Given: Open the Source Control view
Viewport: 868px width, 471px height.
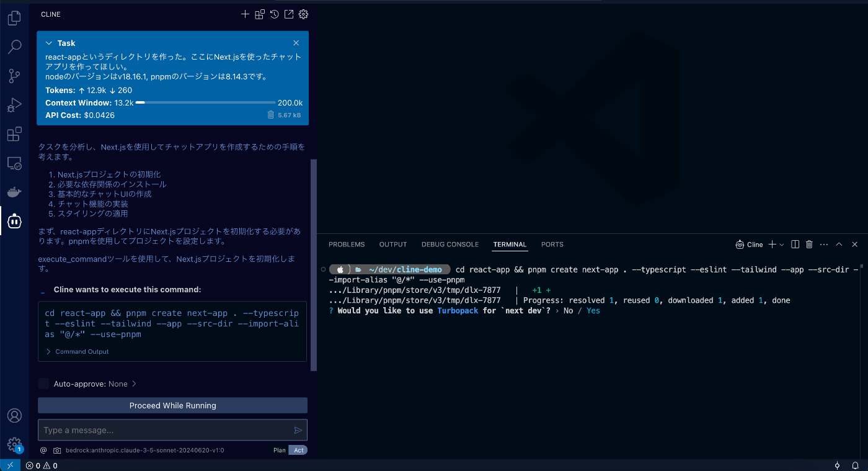Looking at the screenshot, I should click(x=14, y=76).
